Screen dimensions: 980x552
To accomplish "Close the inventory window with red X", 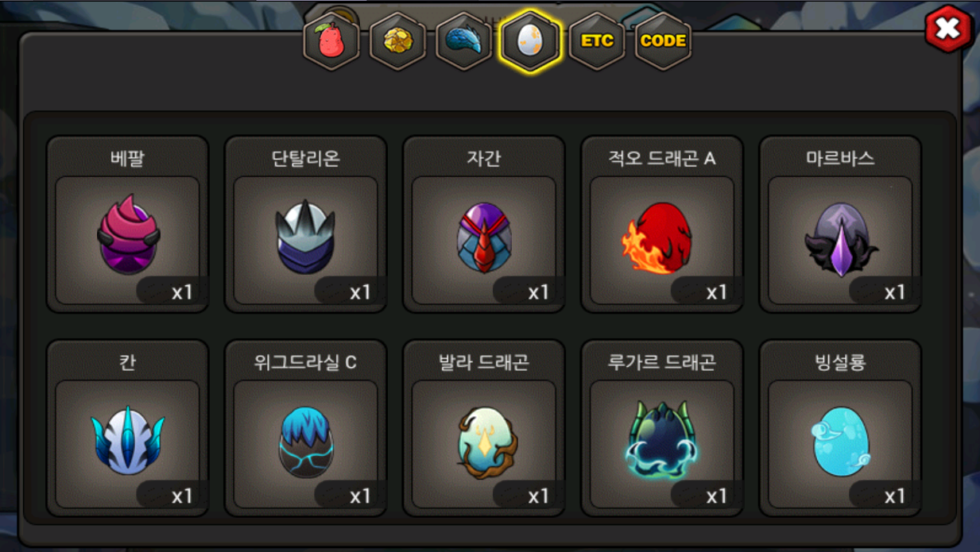I will tap(948, 29).
